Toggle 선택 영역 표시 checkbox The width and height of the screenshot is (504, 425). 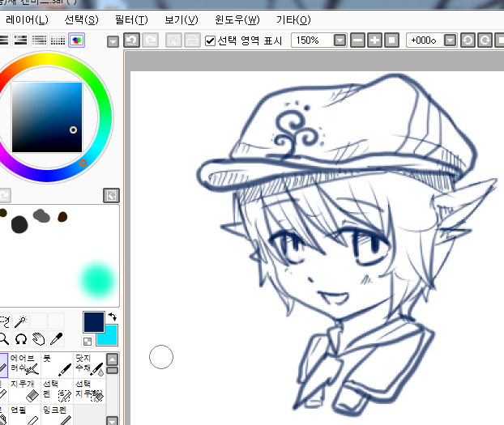[x=211, y=40]
